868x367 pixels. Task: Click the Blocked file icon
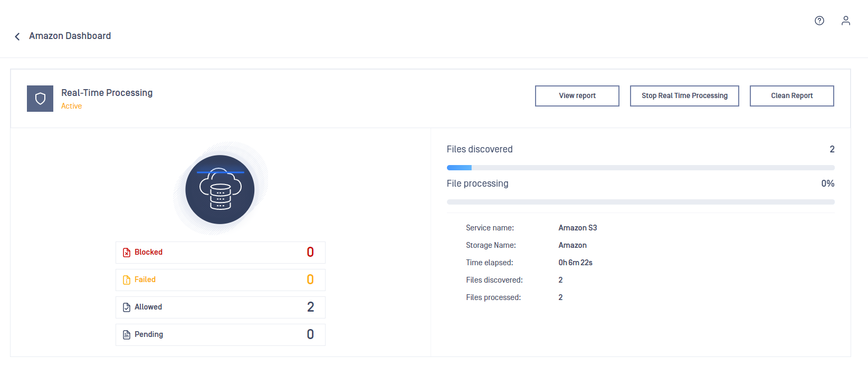click(127, 253)
